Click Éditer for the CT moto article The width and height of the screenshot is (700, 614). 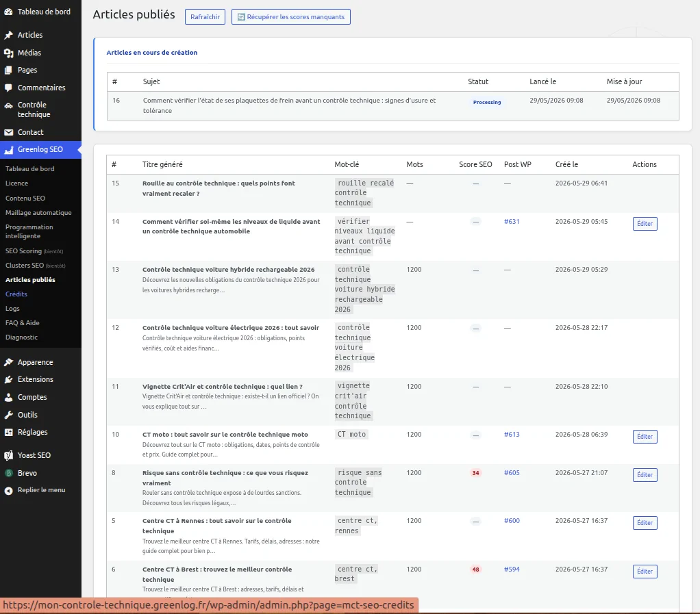pos(645,437)
